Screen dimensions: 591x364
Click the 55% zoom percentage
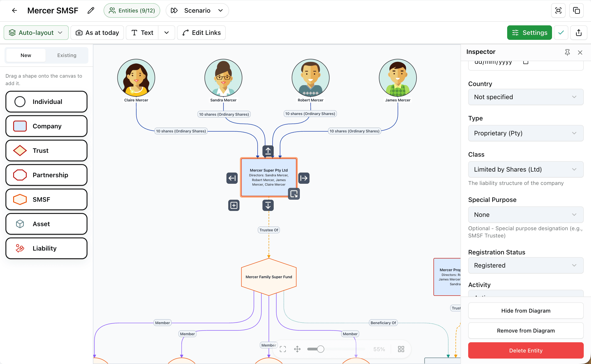pos(379,349)
